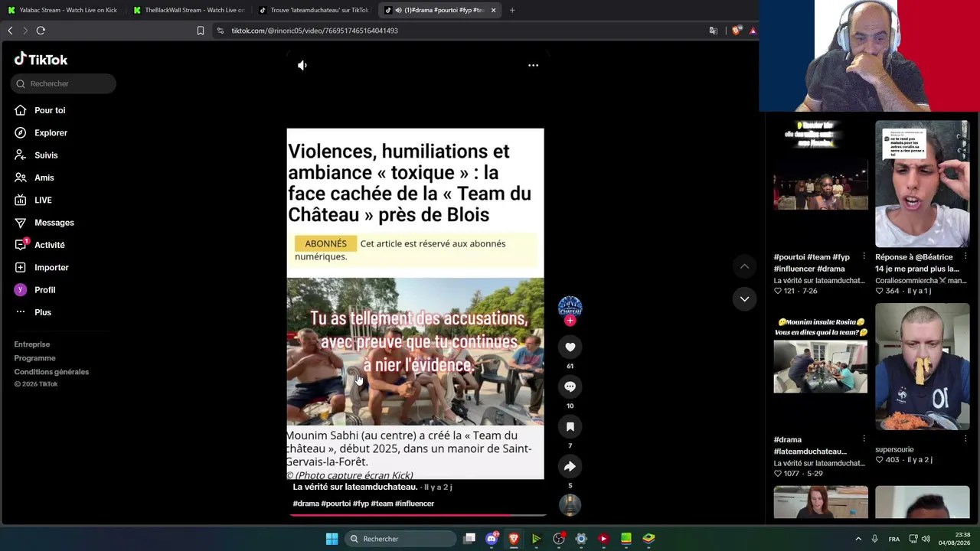The image size is (980, 551).
Task: Open the LIVE page
Action: 43,200
